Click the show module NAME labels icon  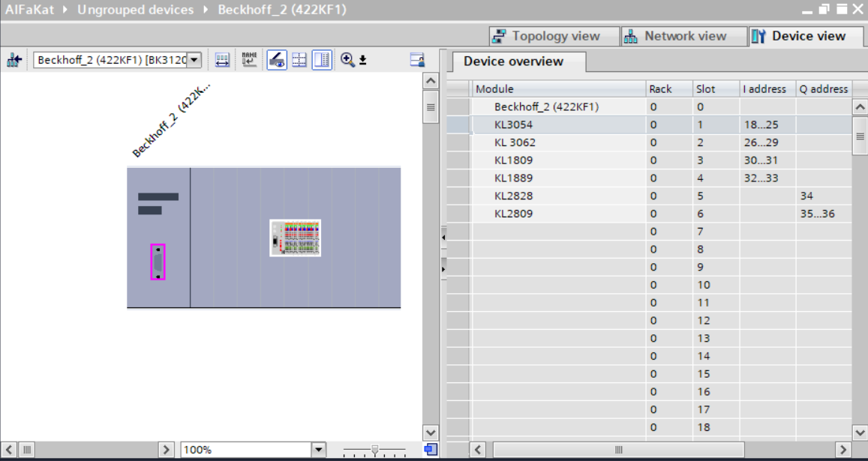click(x=249, y=60)
